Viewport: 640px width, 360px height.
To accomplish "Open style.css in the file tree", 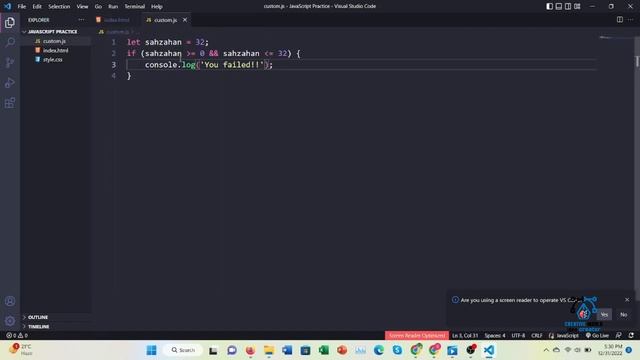I will [53, 60].
